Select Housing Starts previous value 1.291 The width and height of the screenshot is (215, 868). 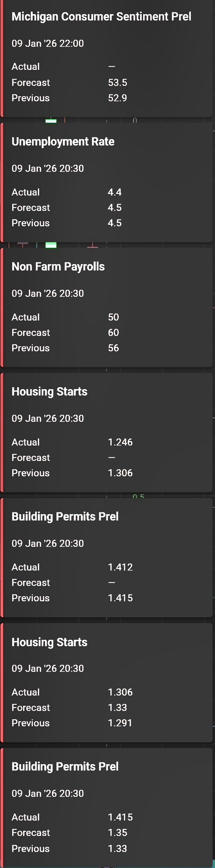[120, 723]
